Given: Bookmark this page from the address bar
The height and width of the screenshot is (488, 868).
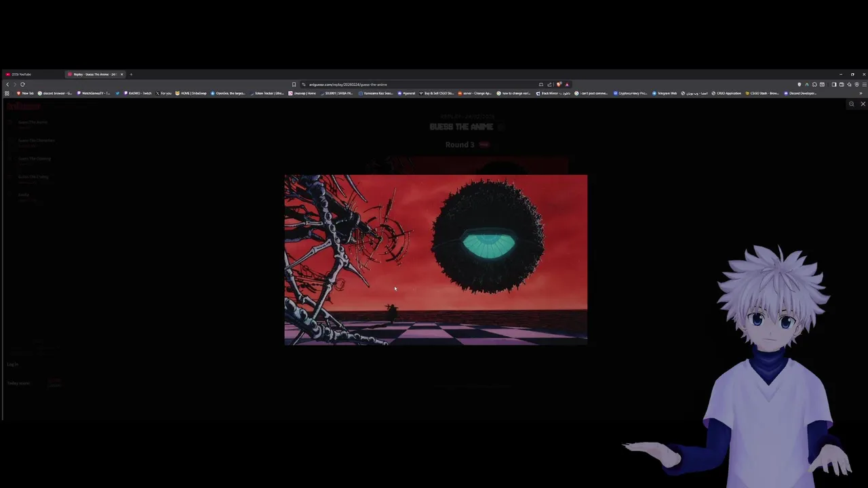Looking at the screenshot, I should click(x=294, y=84).
